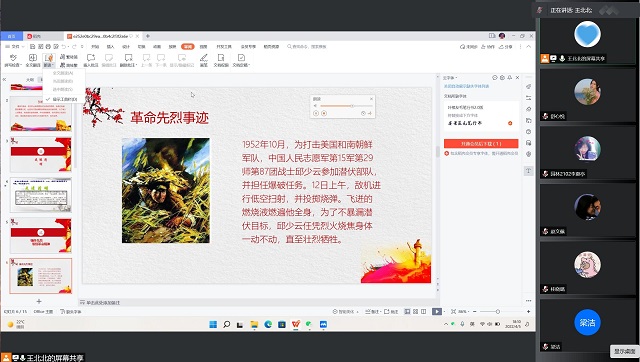The image size is (640, 362).
Task: Collapse the ribbon with the chevron icon
Action: tap(529, 47)
